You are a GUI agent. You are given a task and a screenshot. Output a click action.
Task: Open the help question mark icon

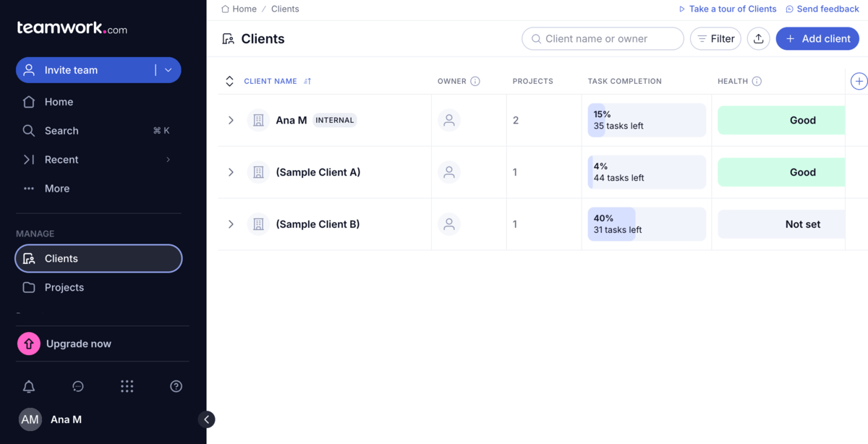pyautogui.click(x=176, y=387)
